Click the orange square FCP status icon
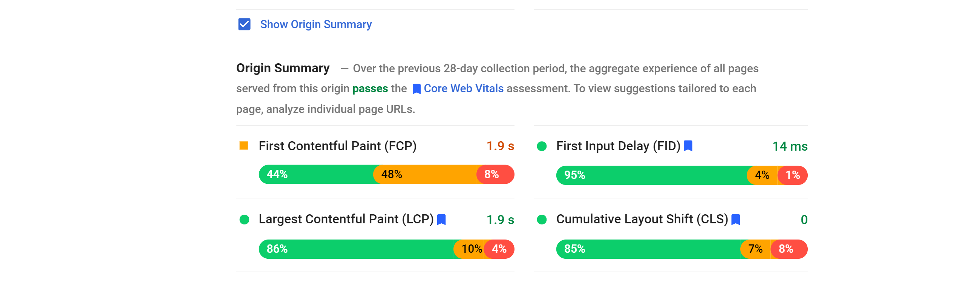Screen dimensions: 980x290 [243, 146]
